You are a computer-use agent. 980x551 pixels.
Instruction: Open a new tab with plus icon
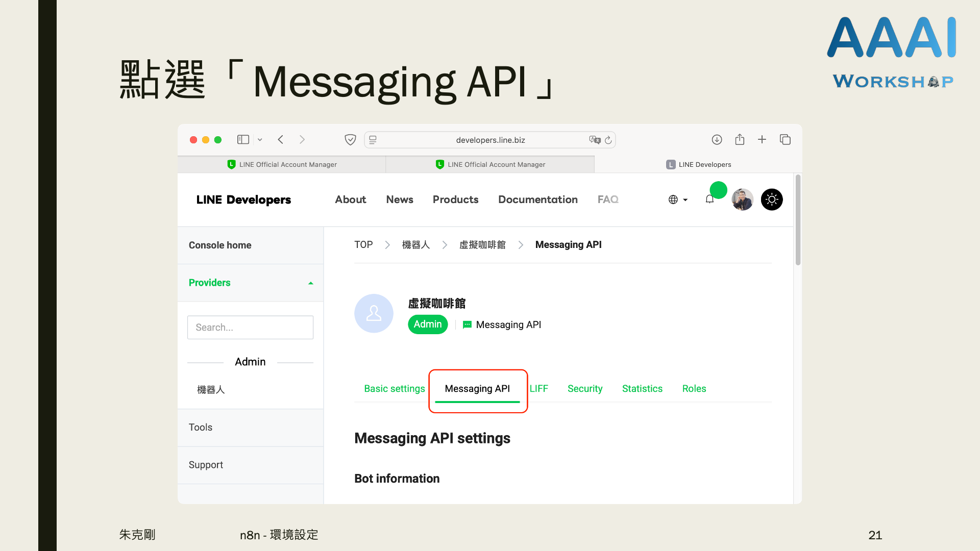tap(762, 139)
